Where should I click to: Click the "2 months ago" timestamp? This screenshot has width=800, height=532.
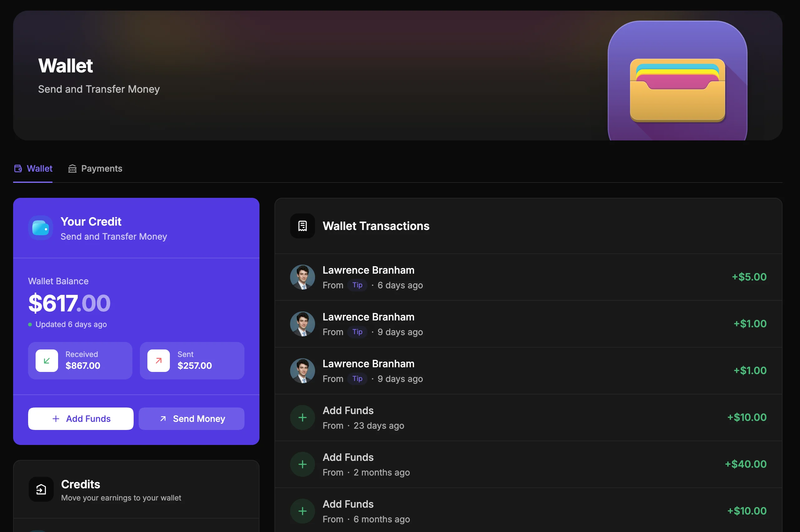(x=382, y=472)
